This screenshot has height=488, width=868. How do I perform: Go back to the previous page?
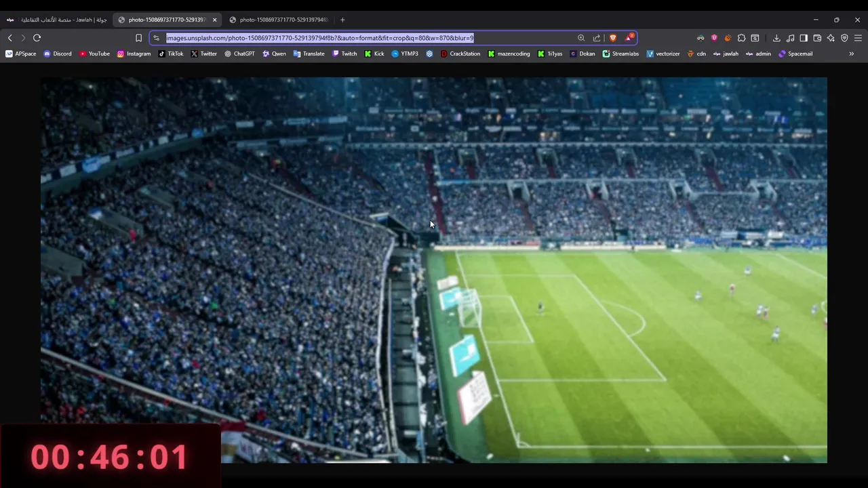tap(9, 38)
